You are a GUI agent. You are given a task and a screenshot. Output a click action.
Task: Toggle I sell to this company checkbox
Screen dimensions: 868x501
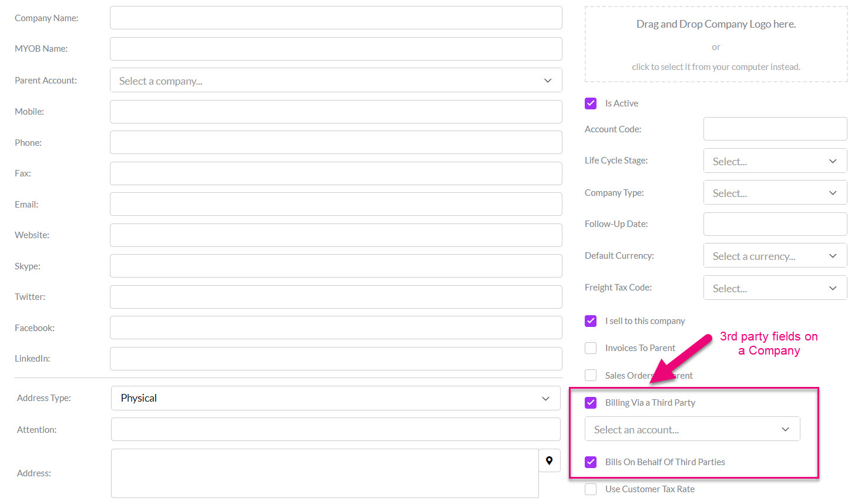(x=591, y=321)
